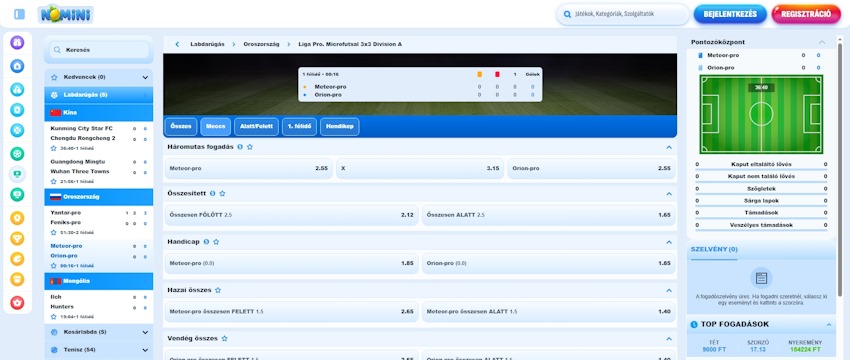Collapse the TOP FOGADÁSOK panel
The width and height of the screenshot is (850, 360).
pyautogui.click(x=829, y=325)
